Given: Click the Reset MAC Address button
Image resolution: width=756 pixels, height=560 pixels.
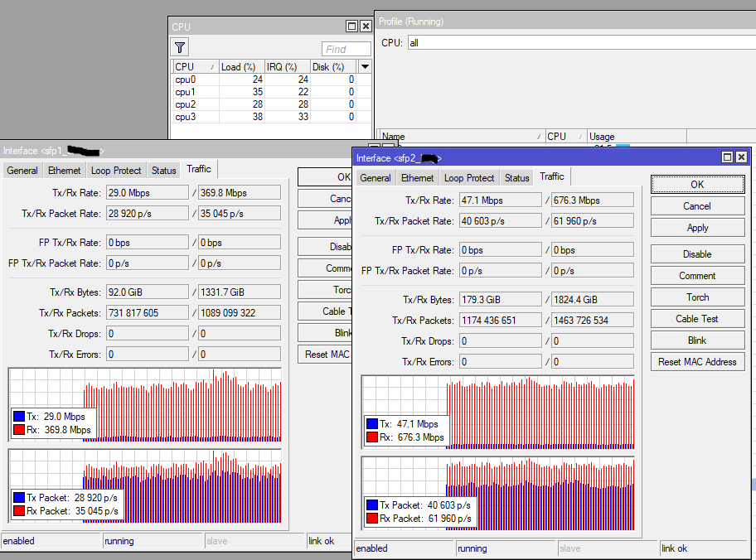Looking at the screenshot, I should (697, 362).
